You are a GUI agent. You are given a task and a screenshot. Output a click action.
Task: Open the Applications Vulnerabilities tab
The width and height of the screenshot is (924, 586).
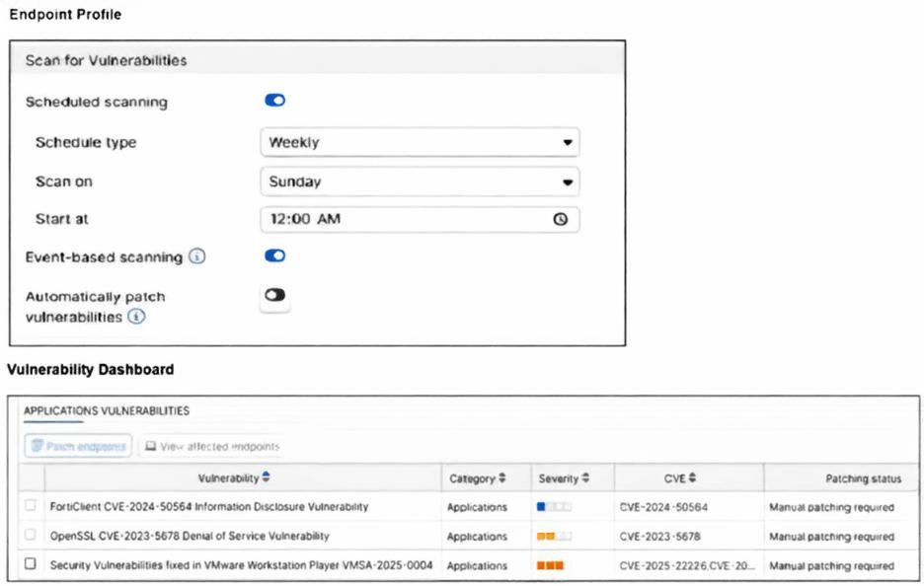pyautogui.click(x=107, y=410)
